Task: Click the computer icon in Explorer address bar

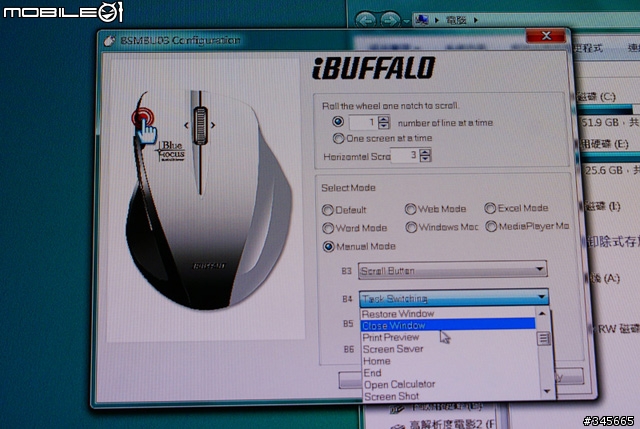Action: 422,19
